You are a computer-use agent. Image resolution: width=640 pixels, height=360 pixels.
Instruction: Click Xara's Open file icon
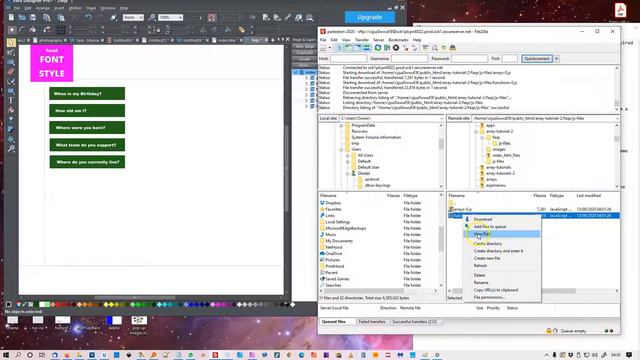tap(22, 18)
